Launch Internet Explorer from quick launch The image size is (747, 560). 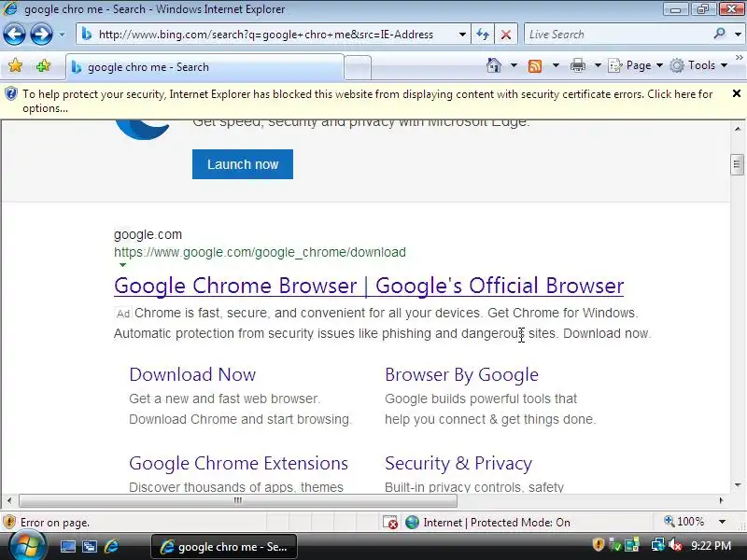pos(111,546)
